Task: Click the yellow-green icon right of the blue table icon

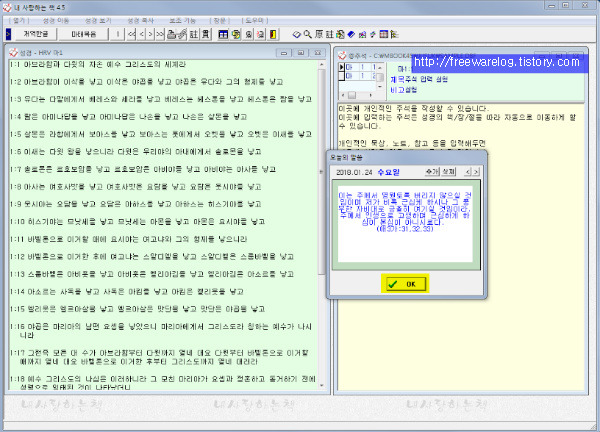Action: (236, 34)
